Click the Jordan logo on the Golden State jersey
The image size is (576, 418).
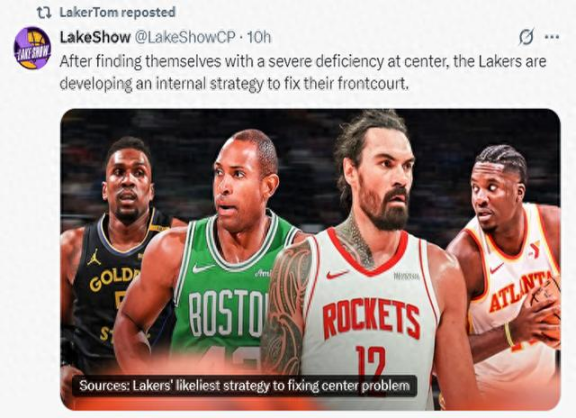[x=94, y=257]
